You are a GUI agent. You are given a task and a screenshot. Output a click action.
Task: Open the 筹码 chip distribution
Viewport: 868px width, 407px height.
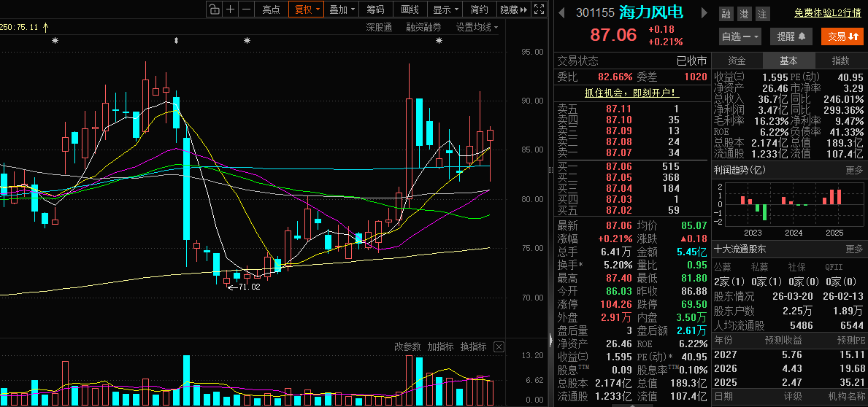[375, 9]
